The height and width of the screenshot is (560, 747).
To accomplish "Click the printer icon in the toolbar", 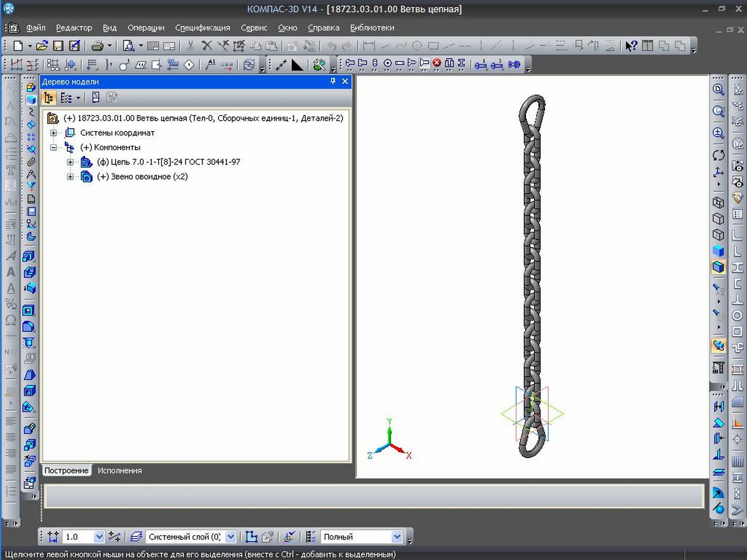I will pos(97,46).
